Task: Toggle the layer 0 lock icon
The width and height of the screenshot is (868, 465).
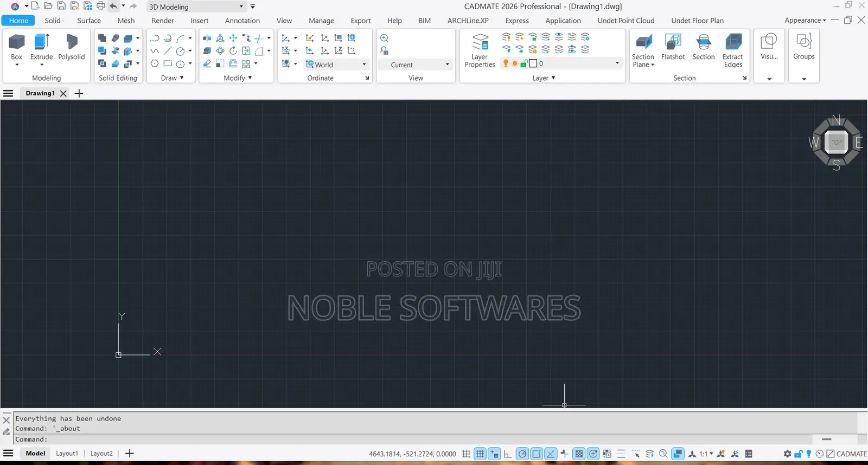Action: 524,63
